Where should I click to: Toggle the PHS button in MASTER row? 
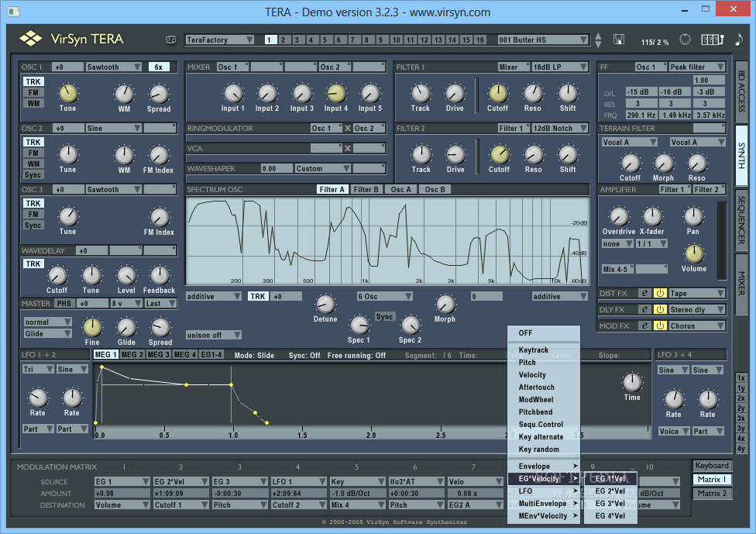point(64,303)
